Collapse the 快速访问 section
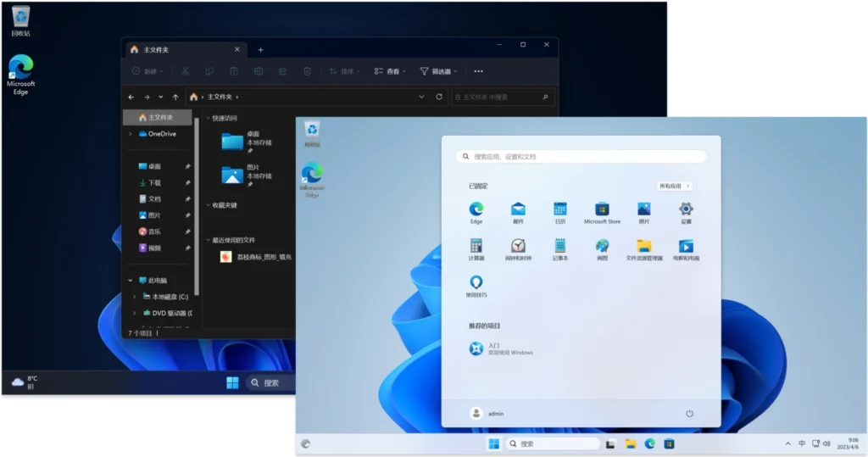 tap(209, 118)
